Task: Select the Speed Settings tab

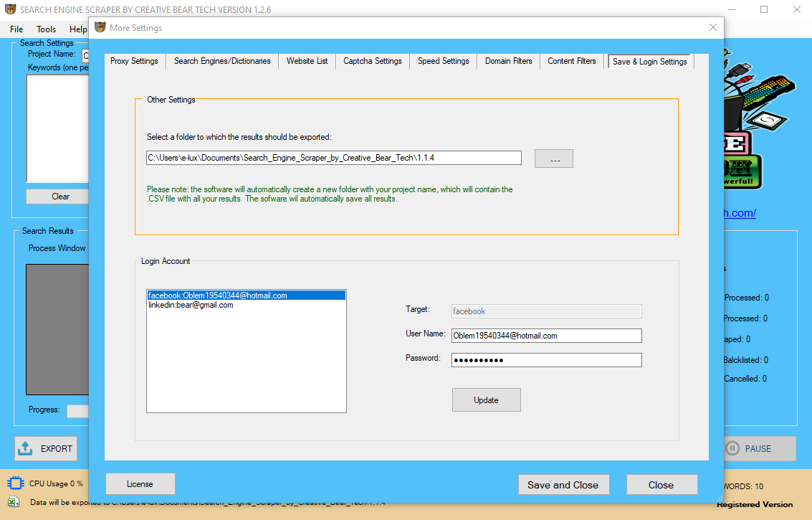Action: [x=442, y=61]
